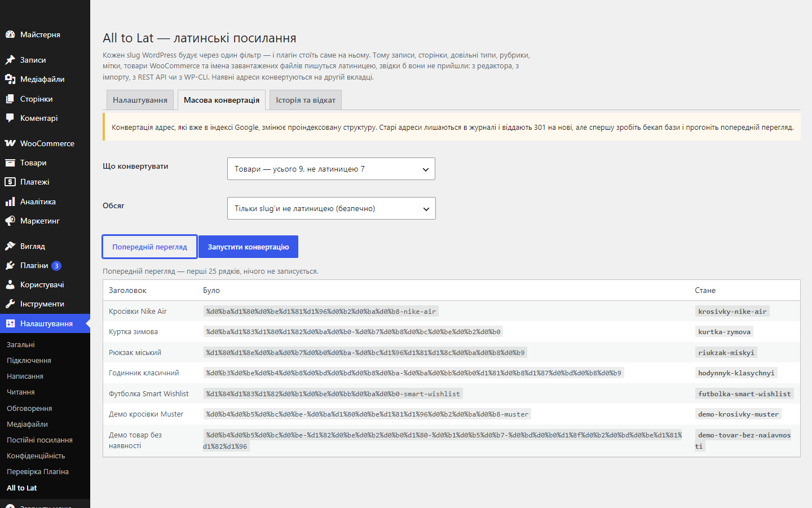Image resolution: width=812 pixels, height=508 pixels.
Task: Open the Підключення settings submenu
Action: pos(29,360)
